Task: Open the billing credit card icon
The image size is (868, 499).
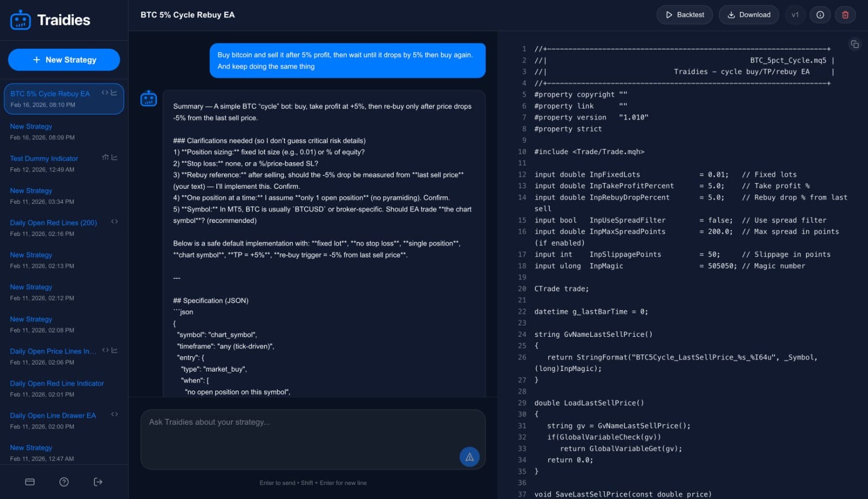Action: (30, 482)
